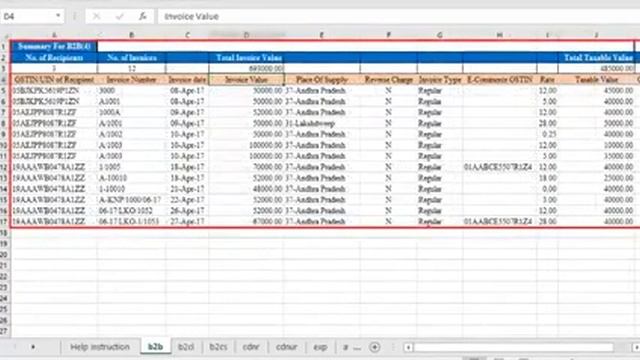Click the No. of Invoices header cell
Screen dimensions: 640x360
131,58
